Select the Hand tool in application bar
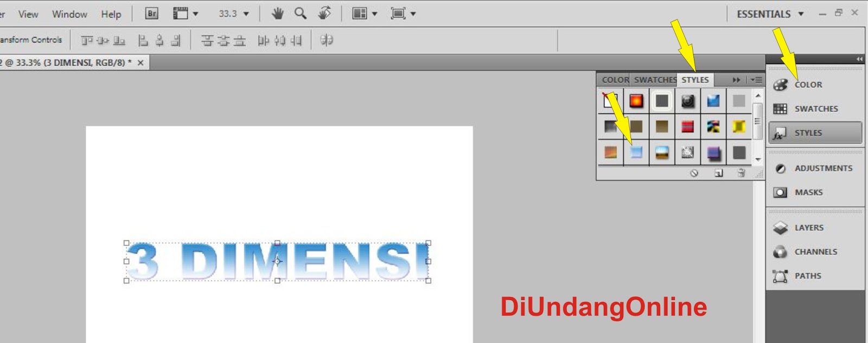 [x=278, y=14]
